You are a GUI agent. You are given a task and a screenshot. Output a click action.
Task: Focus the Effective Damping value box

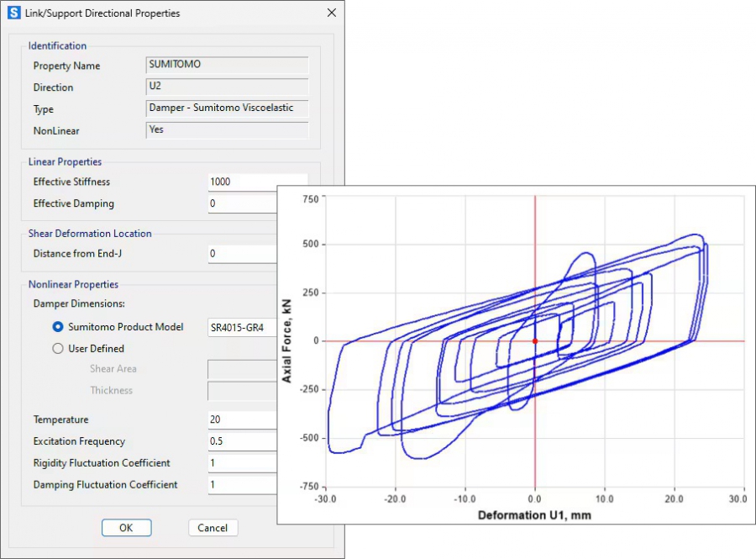243,203
